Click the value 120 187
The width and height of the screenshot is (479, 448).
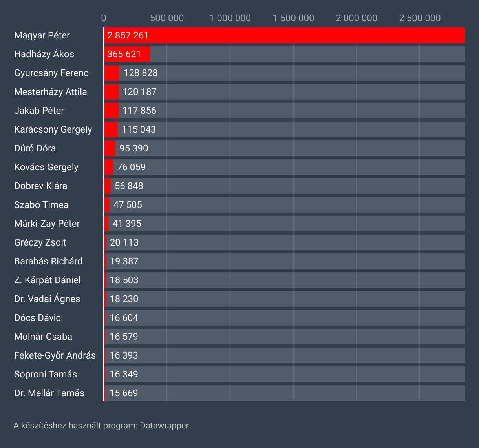click(139, 92)
